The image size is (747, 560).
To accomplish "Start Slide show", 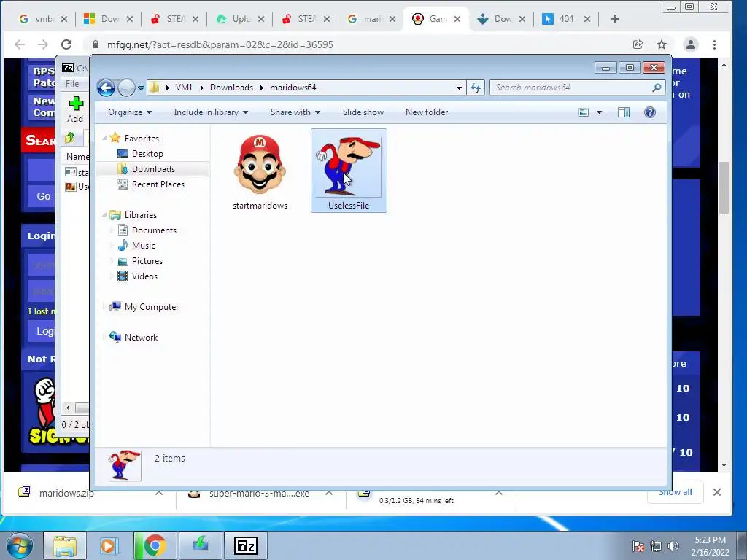I will (363, 112).
